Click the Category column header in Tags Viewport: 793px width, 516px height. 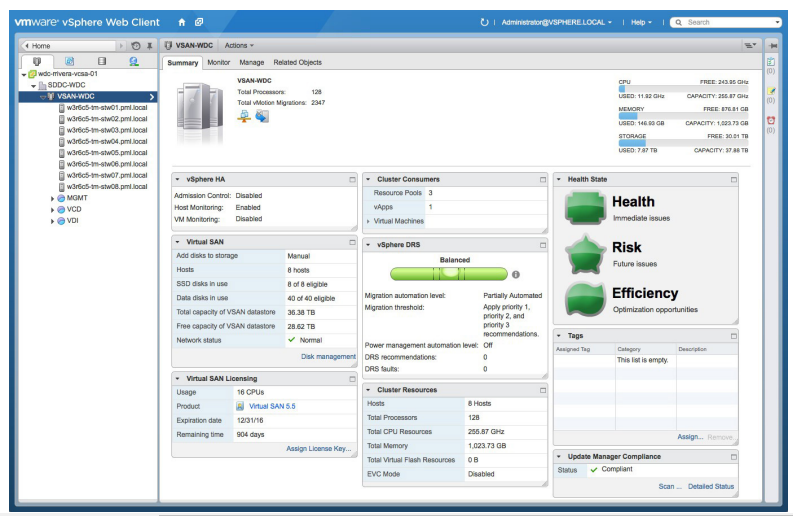(645, 349)
